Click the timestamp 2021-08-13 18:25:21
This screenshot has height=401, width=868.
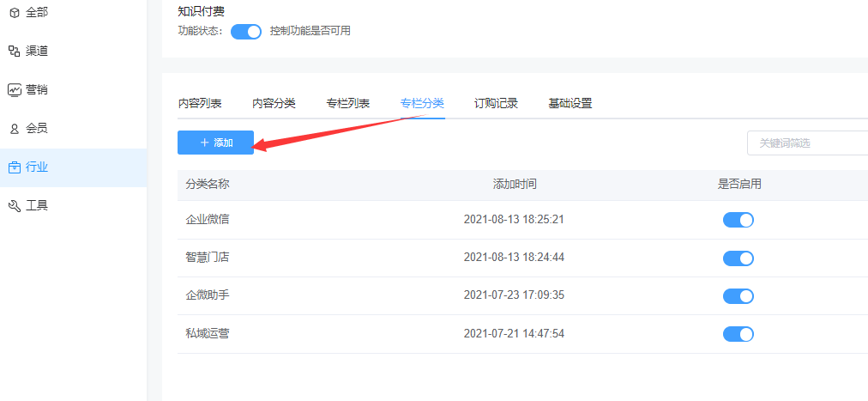click(x=515, y=219)
